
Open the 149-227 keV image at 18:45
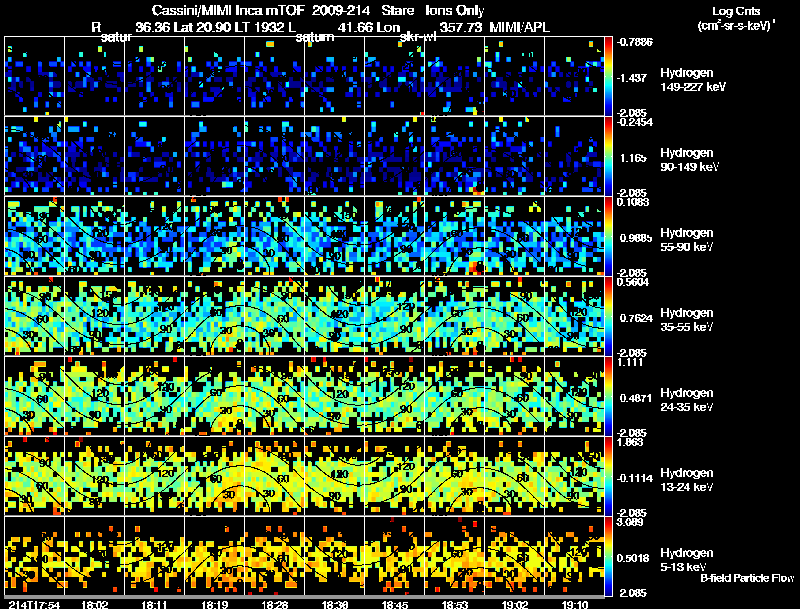tap(395, 76)
